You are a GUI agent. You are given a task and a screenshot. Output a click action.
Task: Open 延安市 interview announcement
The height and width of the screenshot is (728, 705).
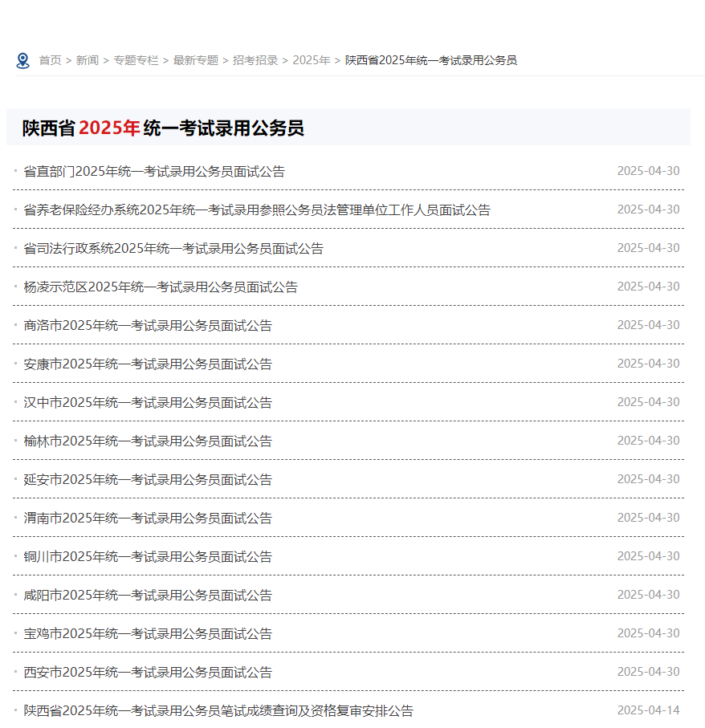click(148, 480)
